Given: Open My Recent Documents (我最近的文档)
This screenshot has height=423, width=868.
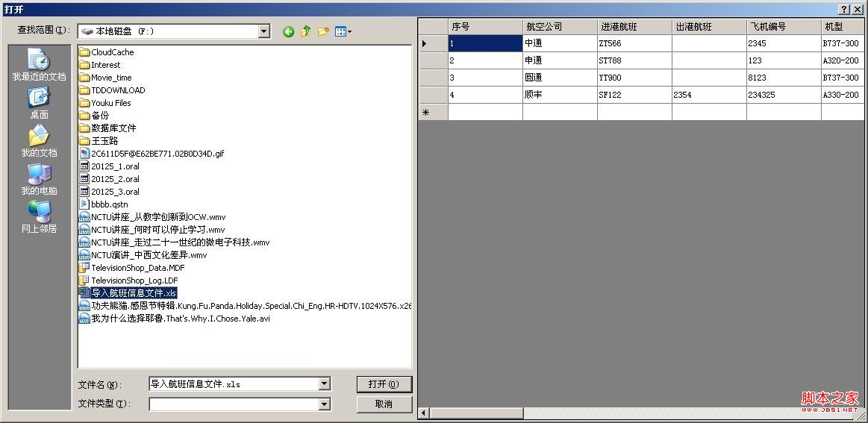Looking at the screenshot, I should click(39, 66).
